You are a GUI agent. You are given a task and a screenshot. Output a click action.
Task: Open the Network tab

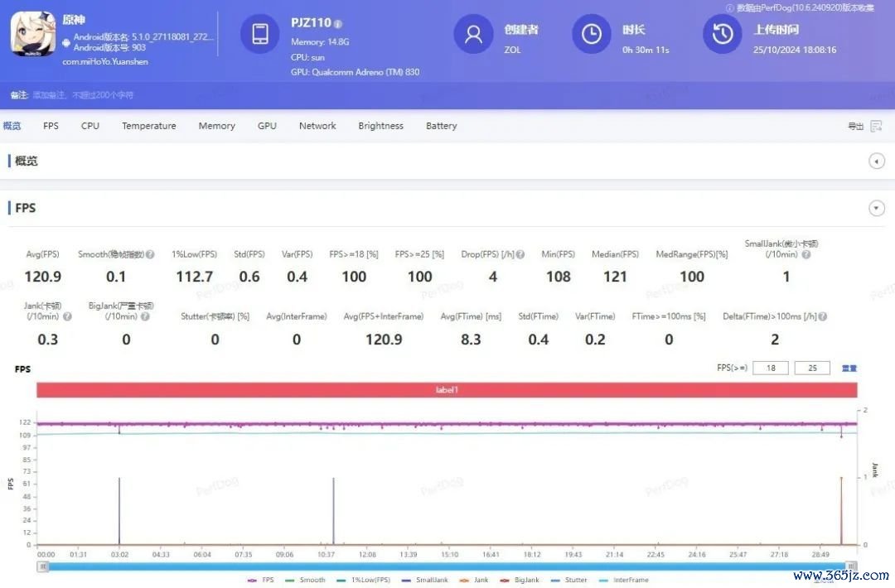pos(317,126)
